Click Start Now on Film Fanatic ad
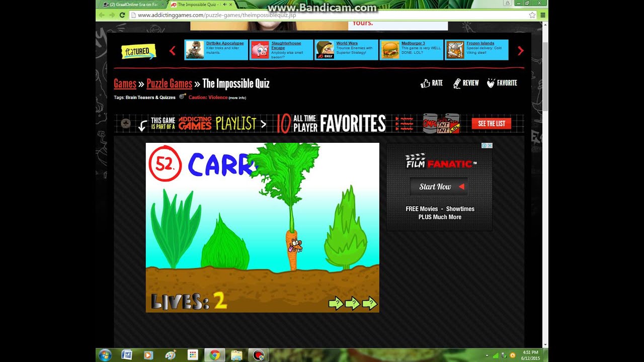This screenshot has width=644, height=362. tap(439, 187)
